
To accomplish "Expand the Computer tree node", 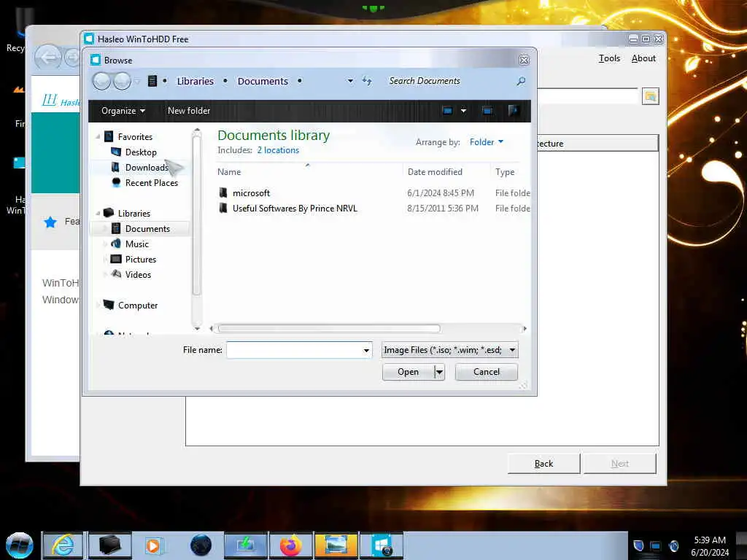I will [x=98, y=306].
